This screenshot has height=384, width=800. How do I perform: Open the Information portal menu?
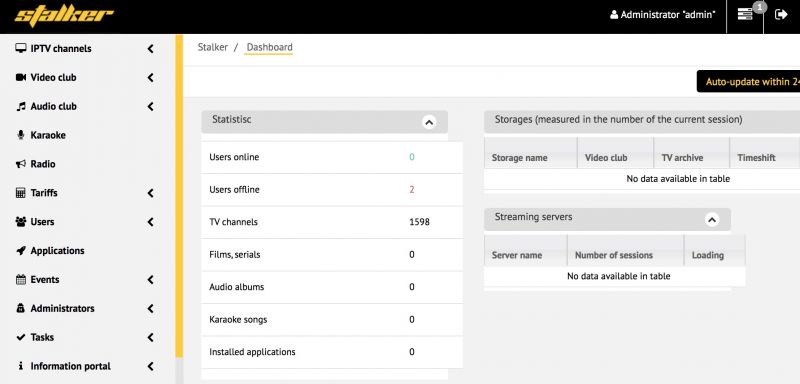70,366
